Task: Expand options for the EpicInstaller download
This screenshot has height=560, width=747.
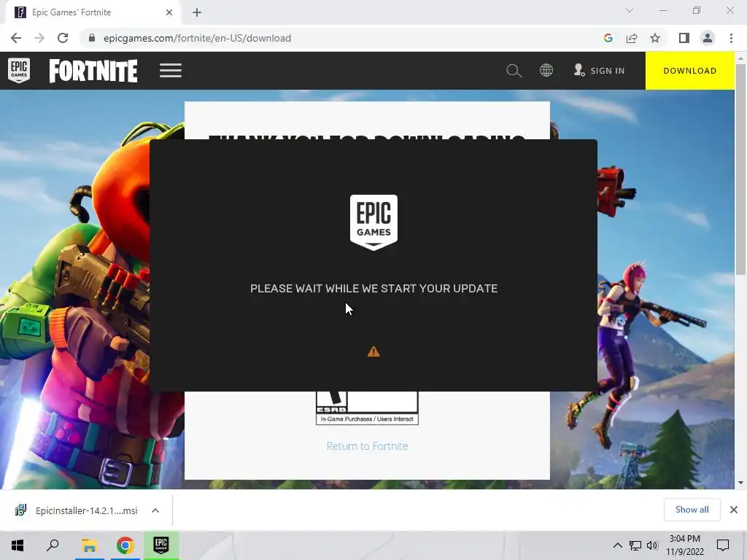Action: coord(155,510)
